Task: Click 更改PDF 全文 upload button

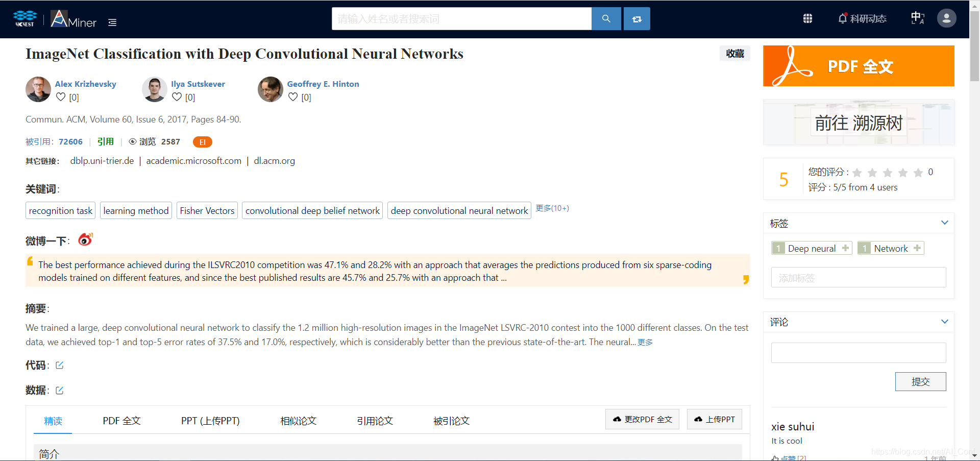Action: (642, 419)
